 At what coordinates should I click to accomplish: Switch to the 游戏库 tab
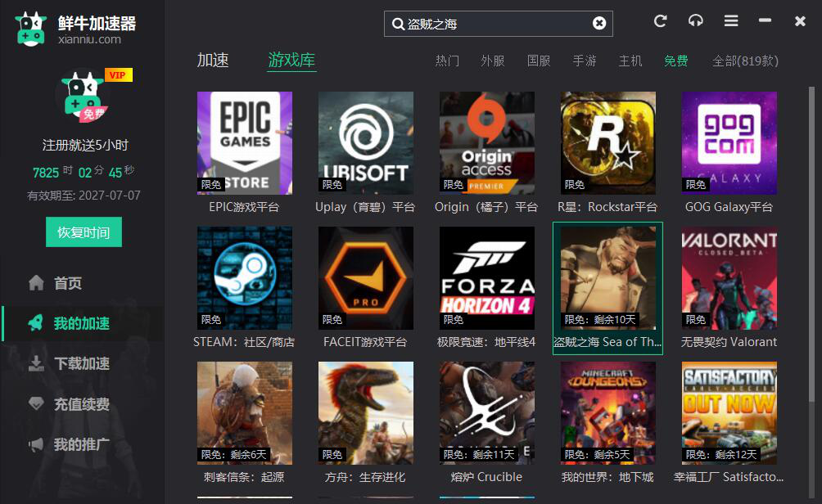[x=291, y=61]
